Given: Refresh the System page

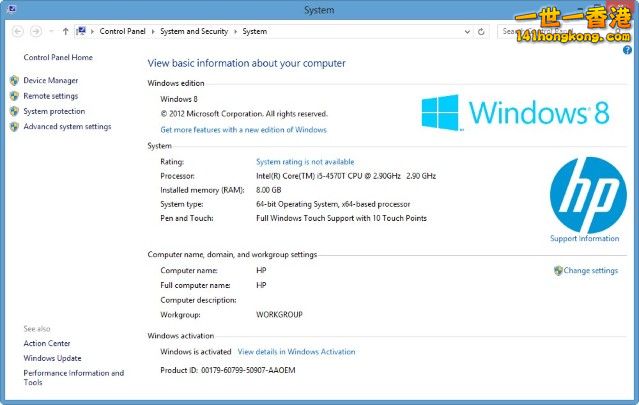Looking at the screenshot, I should pos(481,32).
